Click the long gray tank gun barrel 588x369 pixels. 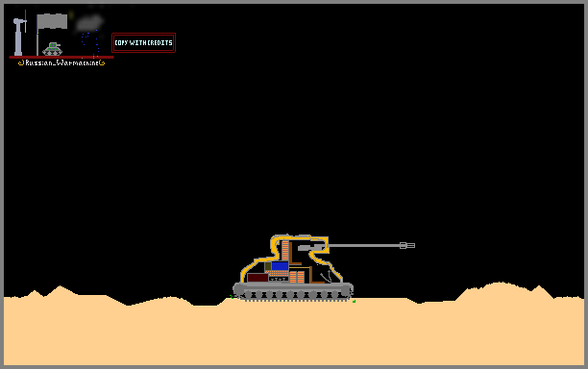364,246
